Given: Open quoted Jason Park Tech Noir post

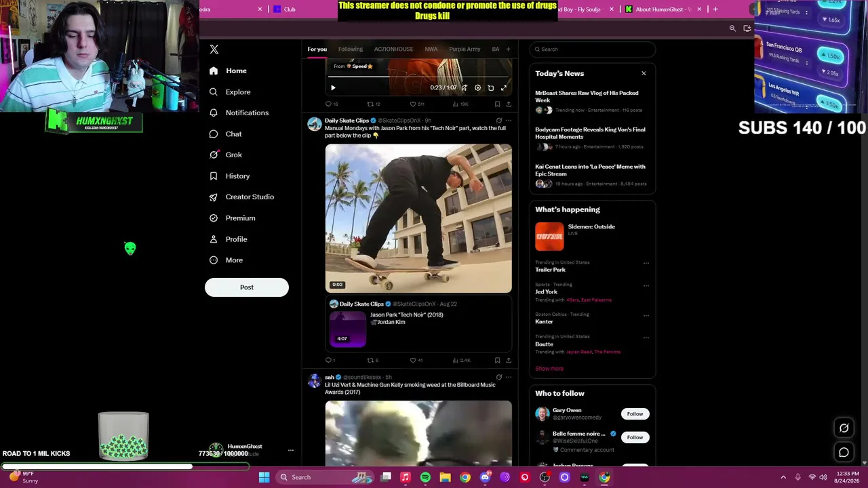Looking at the screenshot, I should pyautogui.click(x=418, y=324).
